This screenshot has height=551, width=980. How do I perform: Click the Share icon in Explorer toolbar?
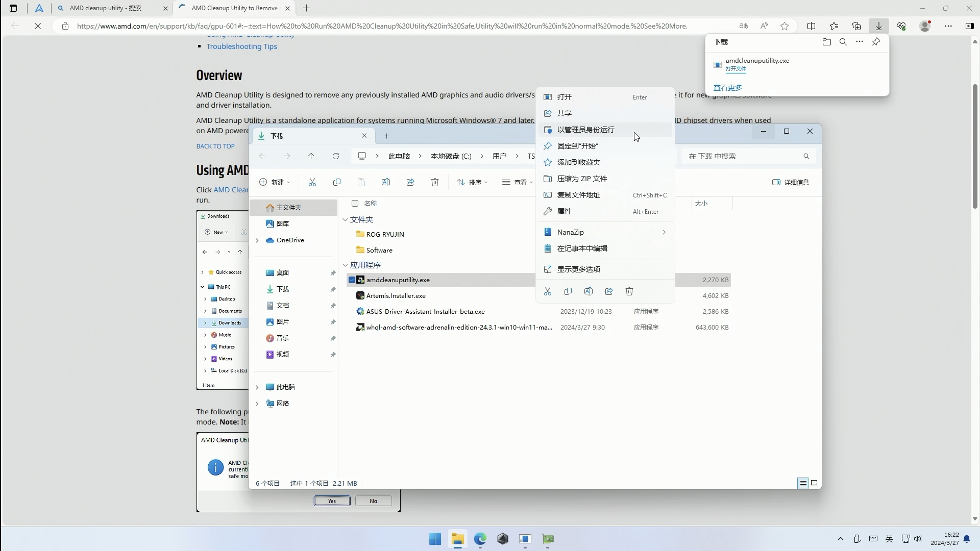[411, 182]
